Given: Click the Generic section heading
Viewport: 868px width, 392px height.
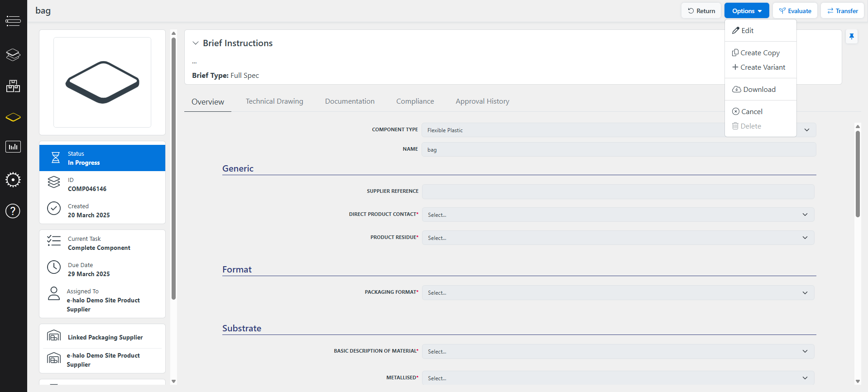Looking at the screenshot, I should [238, 168].
